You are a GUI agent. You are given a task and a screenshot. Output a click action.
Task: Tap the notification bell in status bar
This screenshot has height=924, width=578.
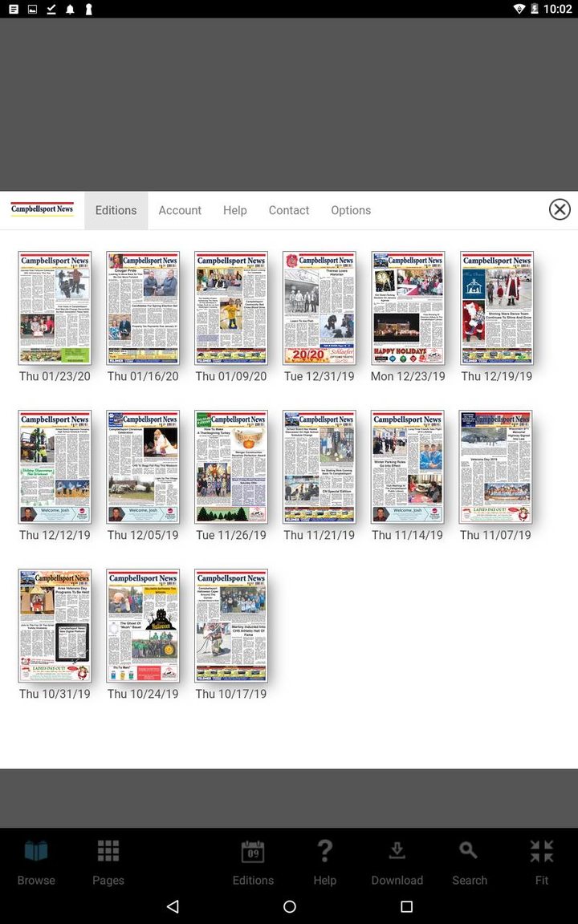coord(70,9)
